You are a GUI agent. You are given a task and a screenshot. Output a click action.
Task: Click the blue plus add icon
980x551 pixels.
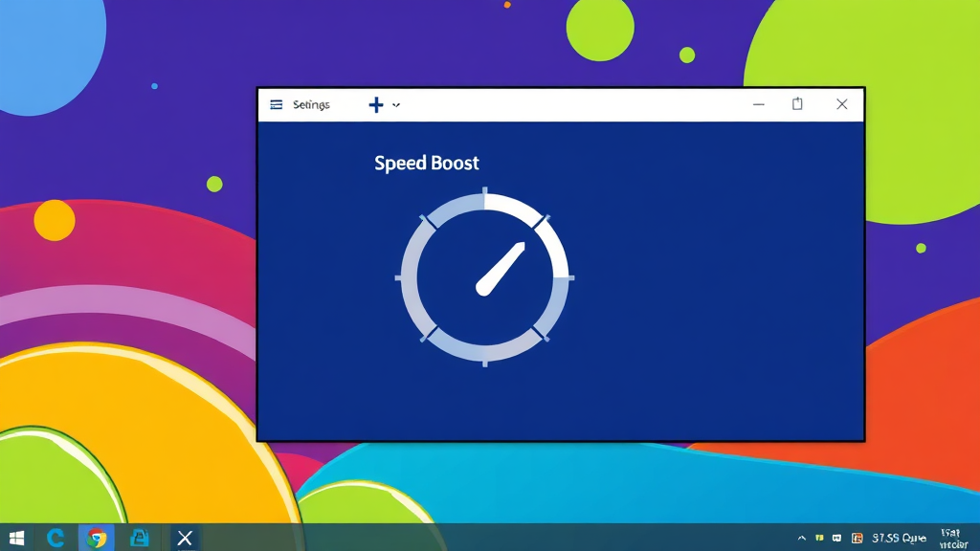376,105
